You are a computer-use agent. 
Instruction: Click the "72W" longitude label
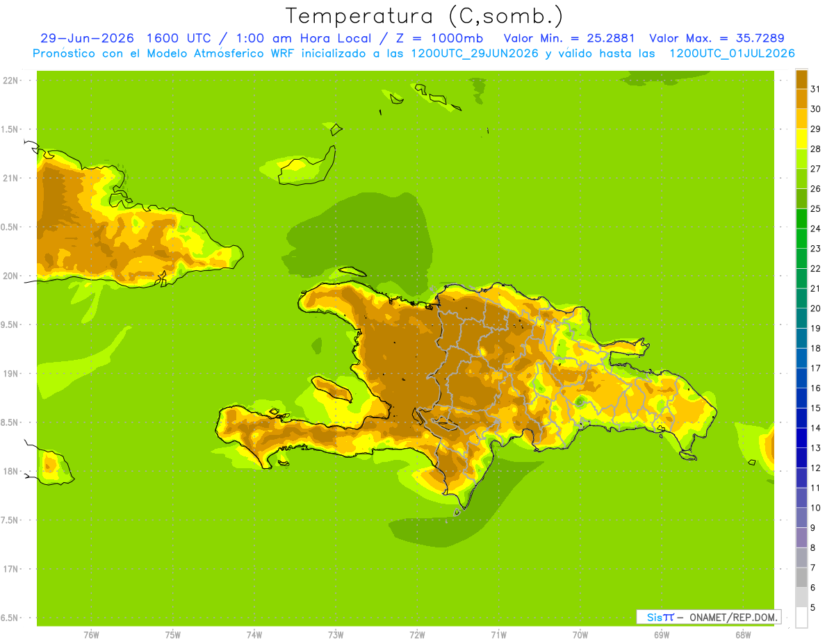coord(417,634)
